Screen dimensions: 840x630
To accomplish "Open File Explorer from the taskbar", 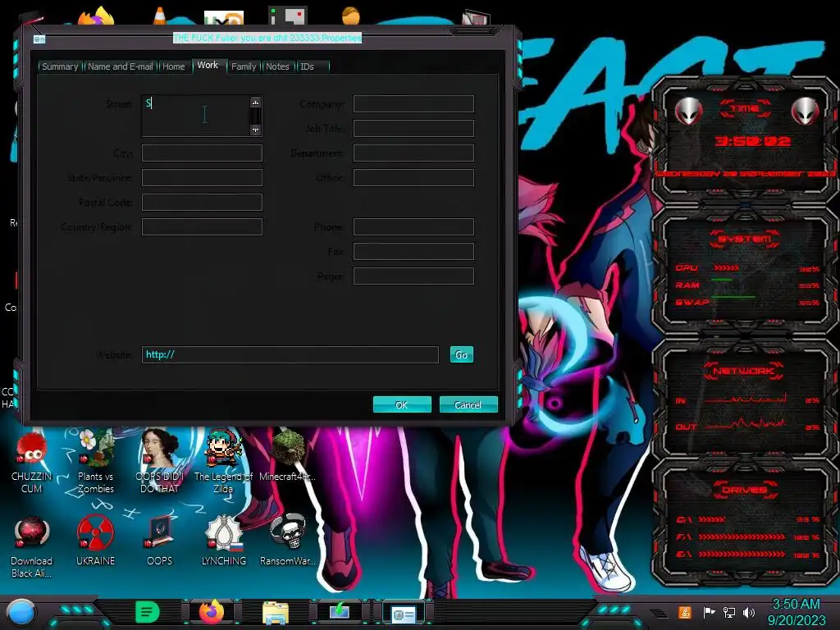I will point(276,613).
